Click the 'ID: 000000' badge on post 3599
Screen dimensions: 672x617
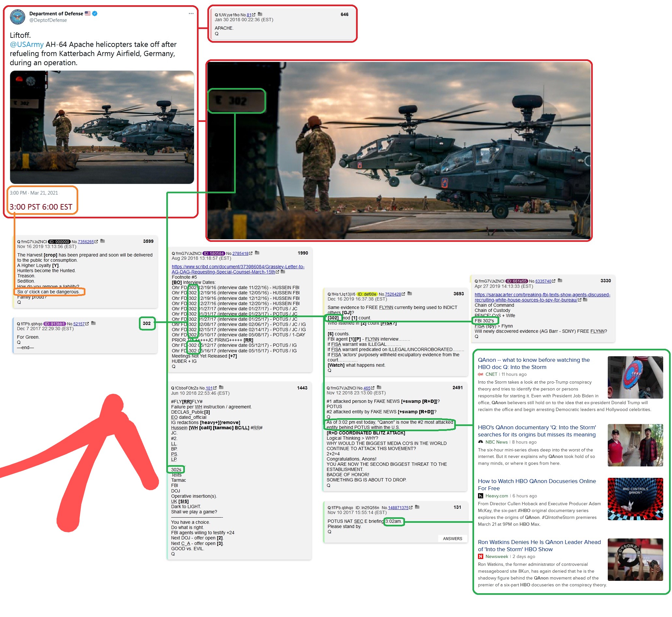[59, 242]
